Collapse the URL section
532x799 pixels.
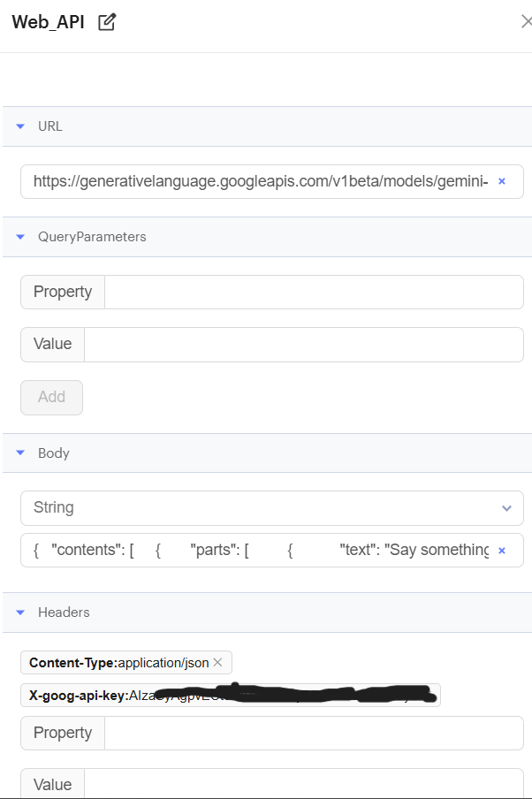pos(20,126)
